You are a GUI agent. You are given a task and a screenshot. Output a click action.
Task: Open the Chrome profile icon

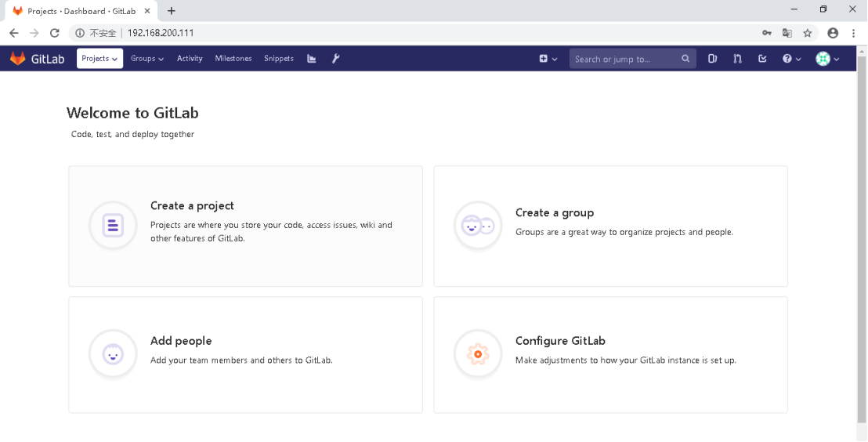[x=833, y=33]
